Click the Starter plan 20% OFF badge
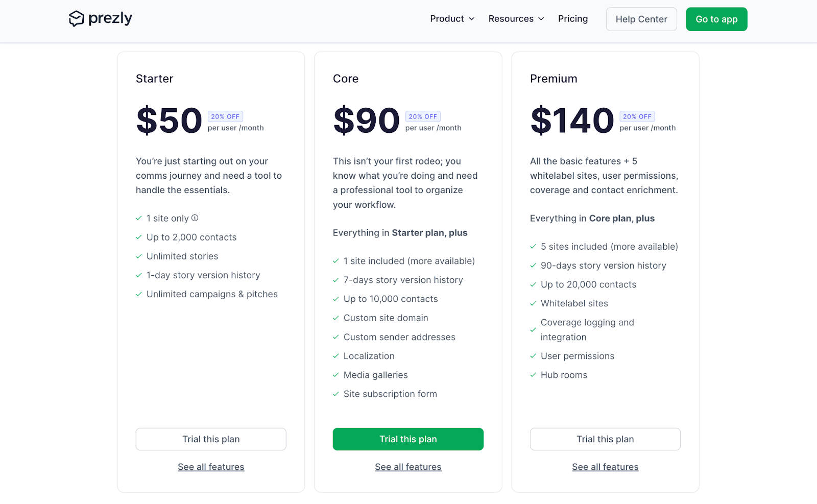This screenshot has width=817, height=504. point(225,116)
